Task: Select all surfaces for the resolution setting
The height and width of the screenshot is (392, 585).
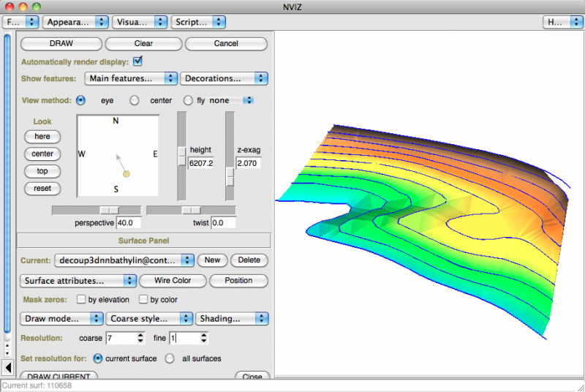Action: click(170, 358)
